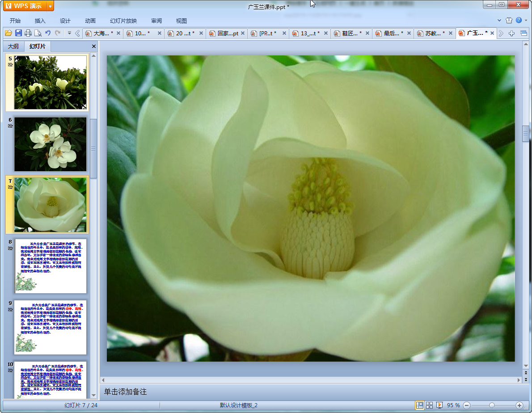532x413 pixels.
Task: Start slideshow from status bar icon
Action: click(439, 405)
